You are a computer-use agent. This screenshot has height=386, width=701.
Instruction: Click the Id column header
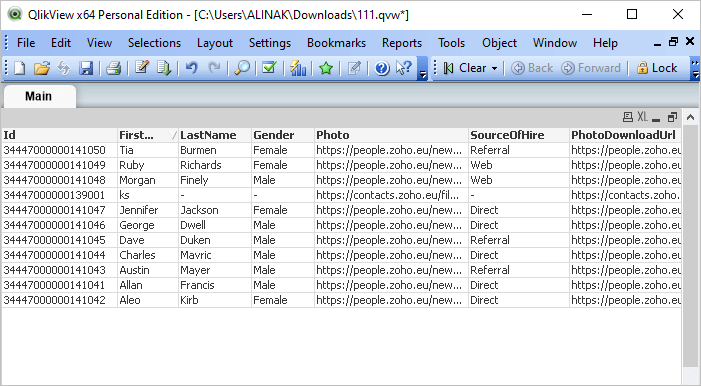click(x=59, y=135)
